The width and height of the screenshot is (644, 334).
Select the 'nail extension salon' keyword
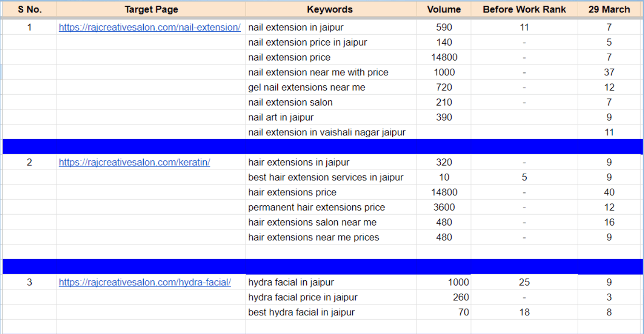331,102
